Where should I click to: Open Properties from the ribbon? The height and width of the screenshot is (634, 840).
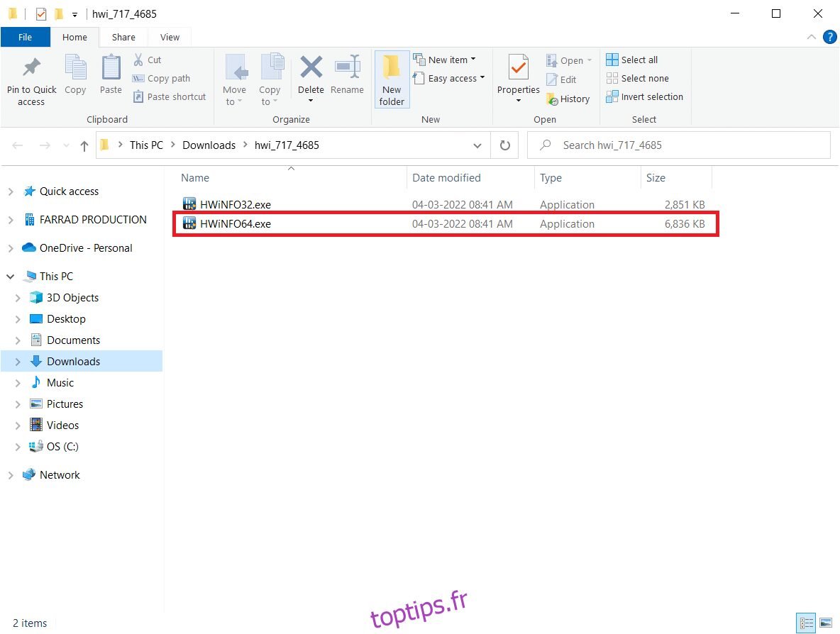pos(518,69)
